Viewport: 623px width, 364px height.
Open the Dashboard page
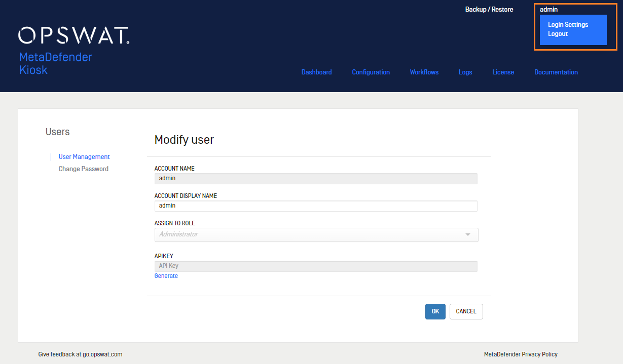[x=316, y=72]
